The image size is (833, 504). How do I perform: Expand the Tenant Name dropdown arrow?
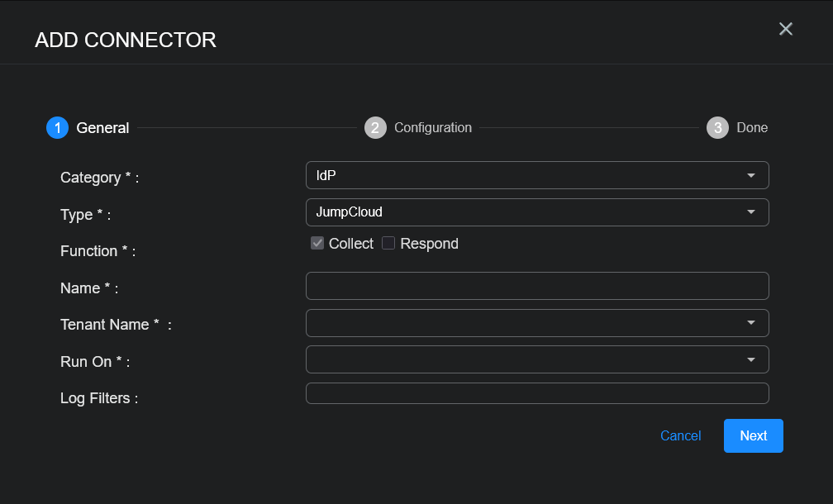(751, 323)
